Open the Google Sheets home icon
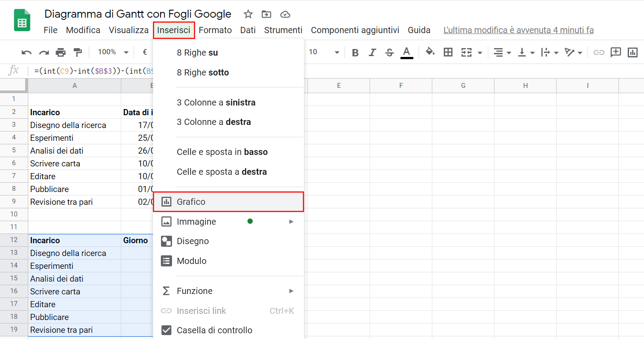 tap(22, 21)
